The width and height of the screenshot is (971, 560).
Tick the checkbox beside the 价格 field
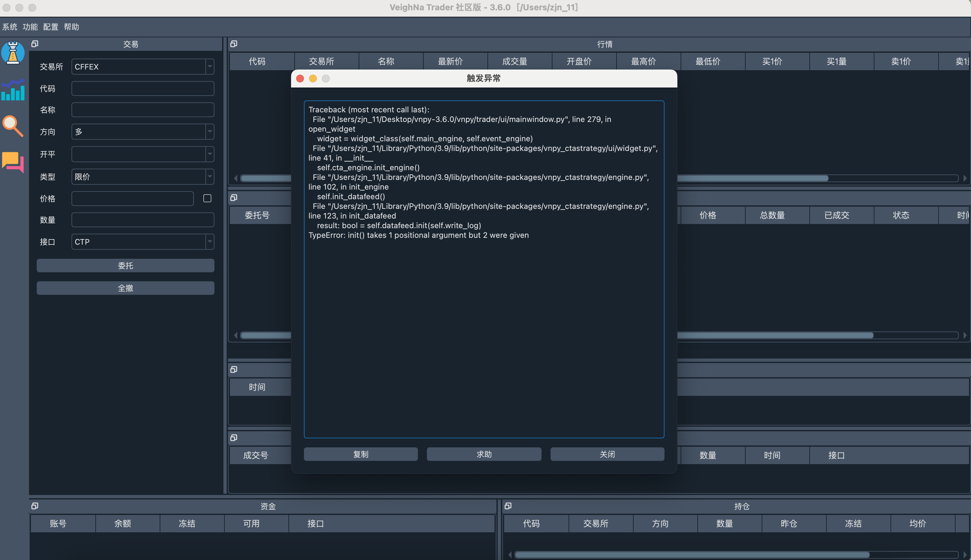click(x=207, y=198)
